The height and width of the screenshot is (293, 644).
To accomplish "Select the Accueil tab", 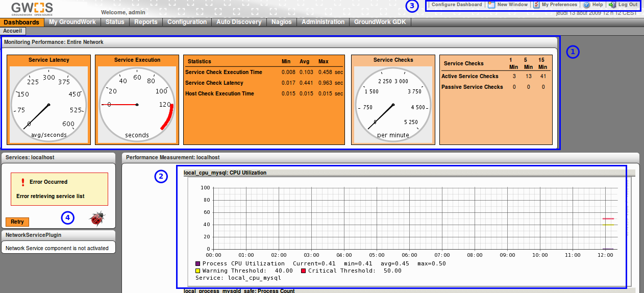I will tap(13, 31).
